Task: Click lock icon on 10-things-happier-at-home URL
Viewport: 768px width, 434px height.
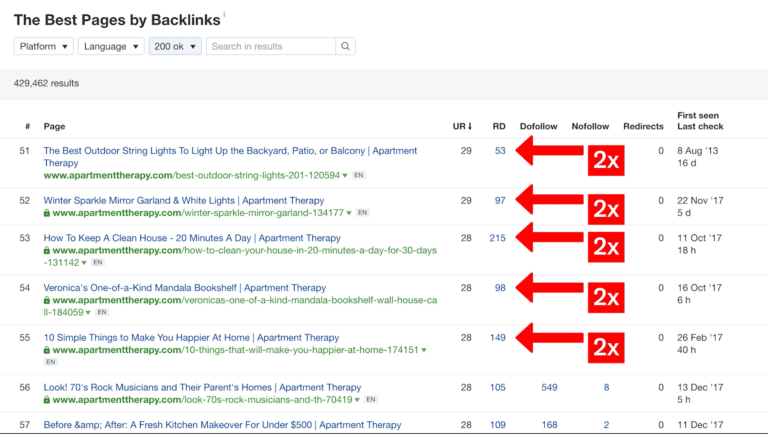Action: pos(47,350)
